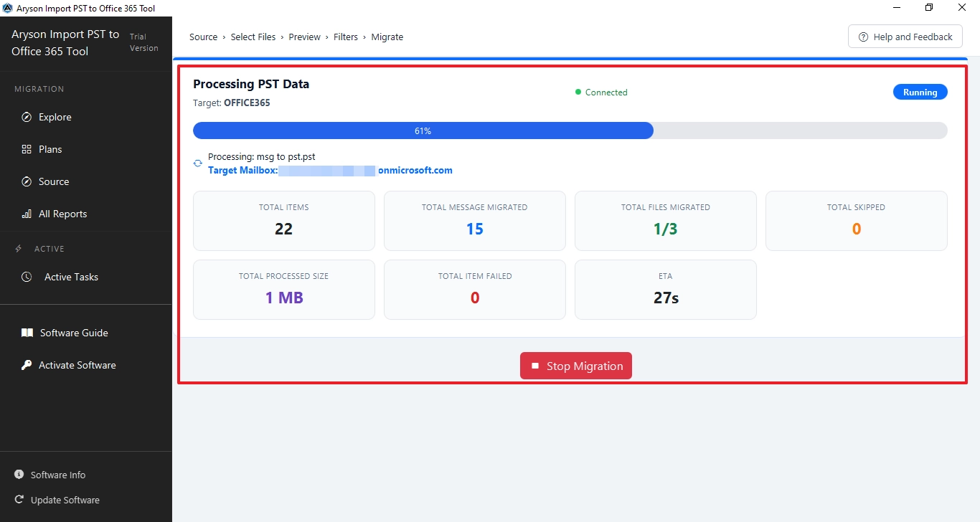Click Total Processed Size 1 MB card
980x522 pixels.
[284, 290]
